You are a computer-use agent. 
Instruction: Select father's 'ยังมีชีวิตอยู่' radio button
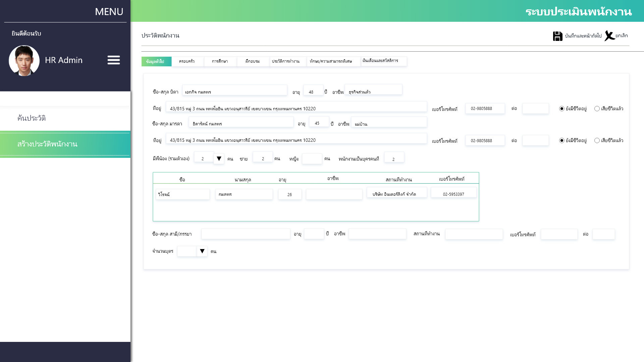point(562,109)
